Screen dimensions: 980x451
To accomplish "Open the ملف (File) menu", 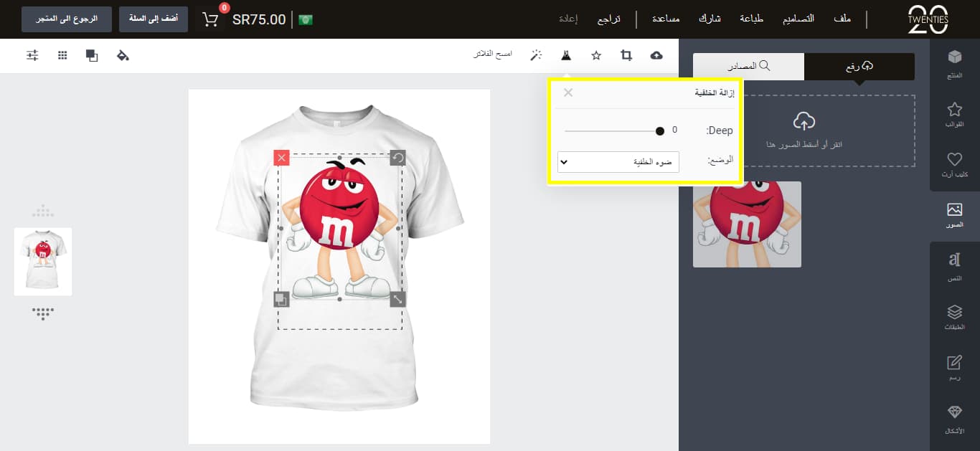I will tap(844, 19).
